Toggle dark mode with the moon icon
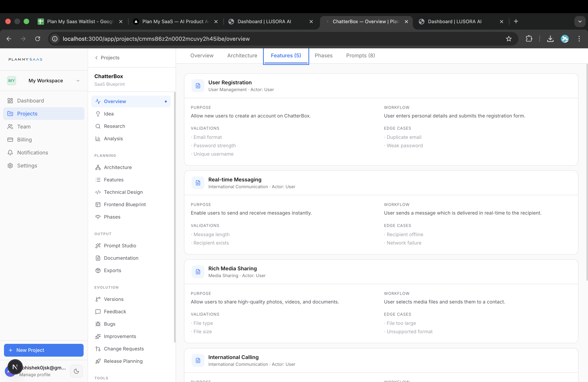The image size is (588, 382). click(76, 371)
